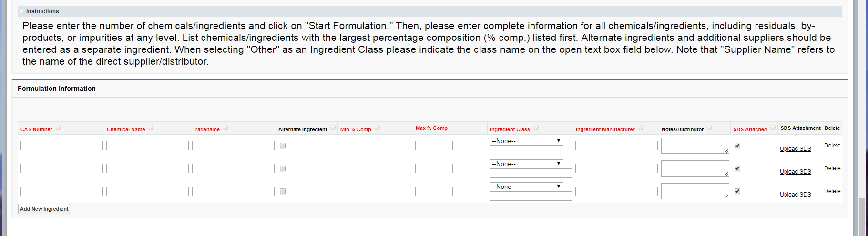The height and width of the screenshot is (236, 868).
Task: Click the Add New Ingredient button
Action: click(44, 209)
